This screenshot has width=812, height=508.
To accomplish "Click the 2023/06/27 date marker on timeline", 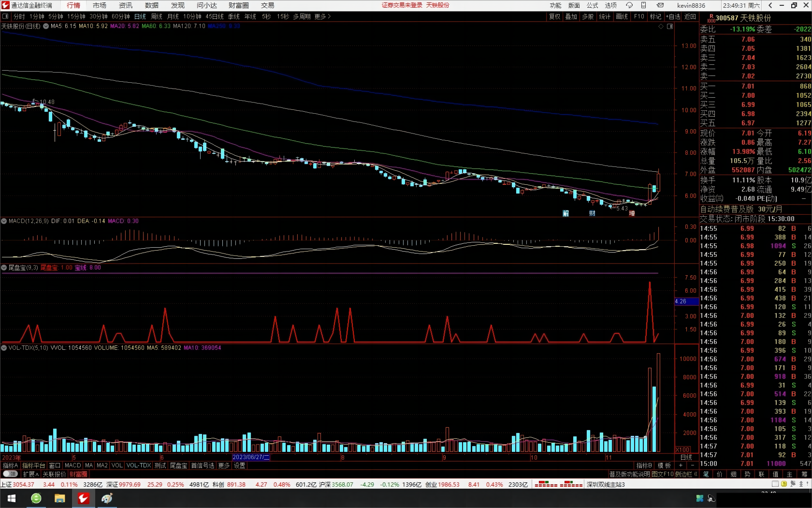I will (251, 457).
